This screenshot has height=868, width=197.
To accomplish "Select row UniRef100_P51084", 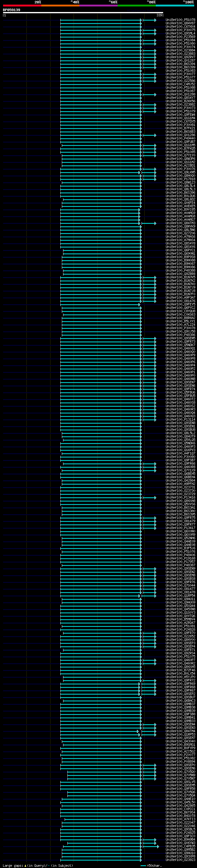I will (180, 40).
